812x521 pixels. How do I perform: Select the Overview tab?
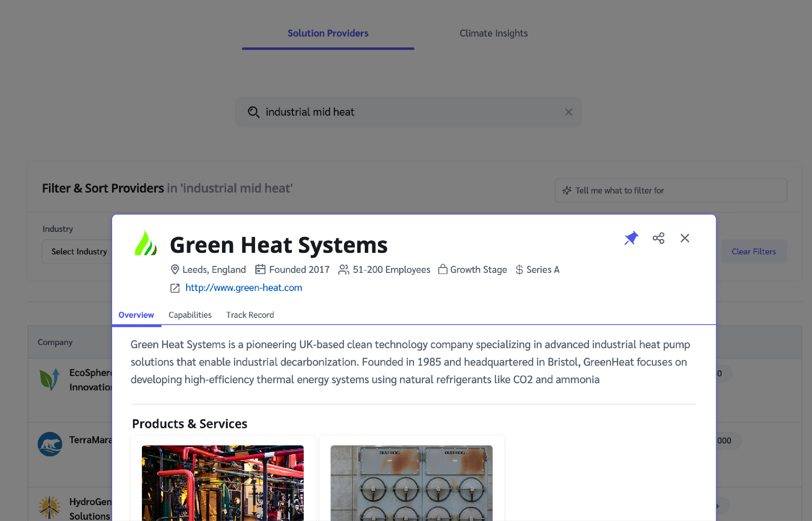pyautogui.click(x=136, y=315)
